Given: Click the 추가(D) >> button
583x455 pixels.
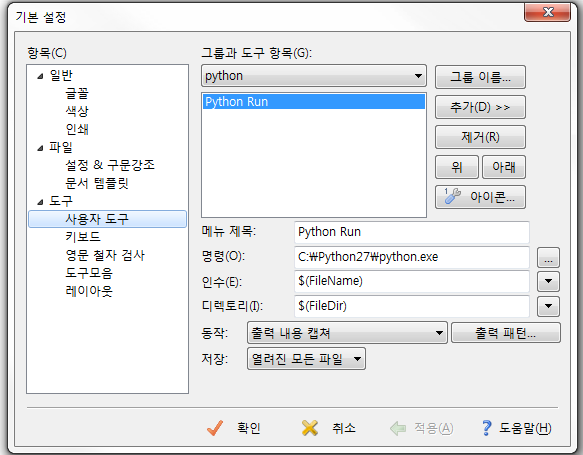Looking at the screenshot, I should (x=480, y=107).
